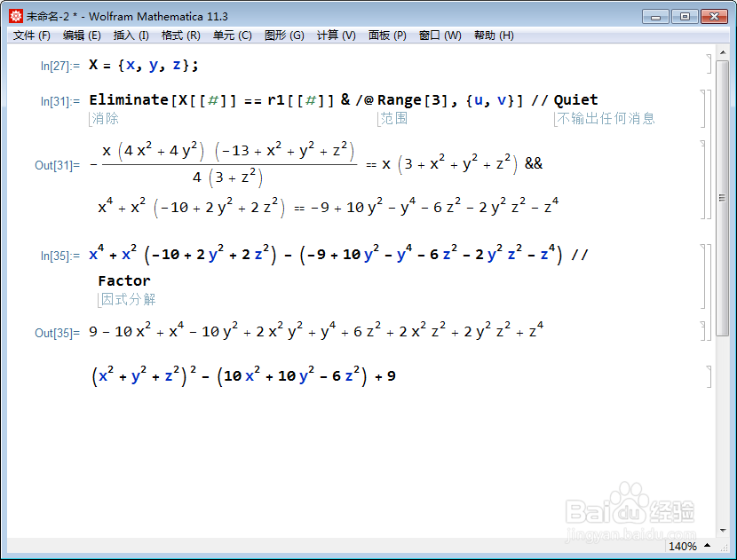Place cursor on the word Factor
The width and height of the screenshot is (737, 560).
click(x=124, y=281)
